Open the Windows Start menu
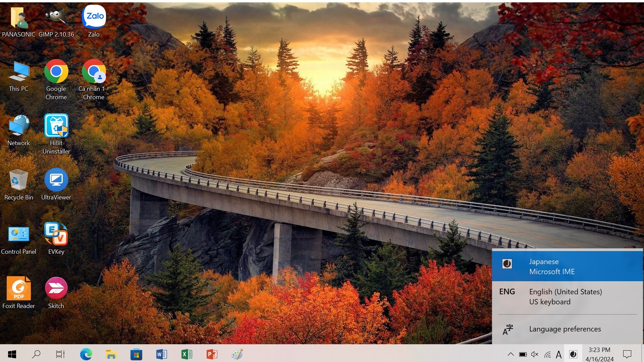Viewport: 644px width, 362px height. tap(12, 354)
